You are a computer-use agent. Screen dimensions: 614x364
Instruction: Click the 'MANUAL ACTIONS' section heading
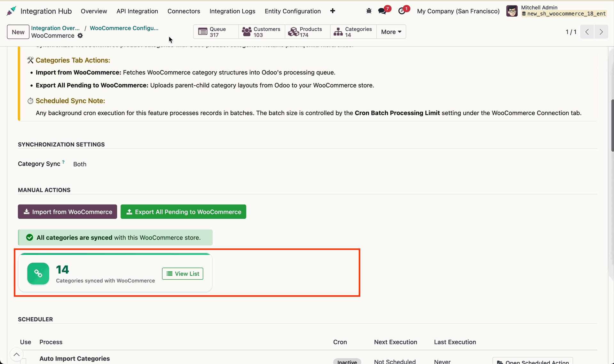pyautogui.click(x=44, y=190)
